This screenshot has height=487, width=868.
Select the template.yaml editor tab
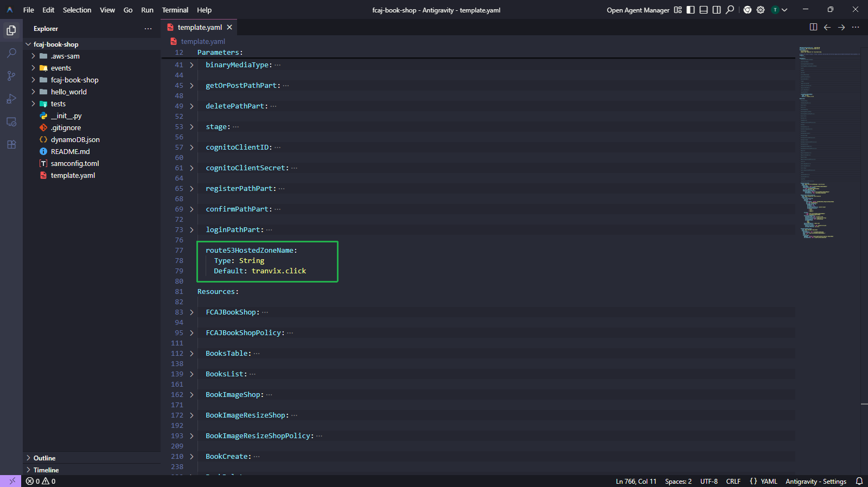tap(200, 27)
